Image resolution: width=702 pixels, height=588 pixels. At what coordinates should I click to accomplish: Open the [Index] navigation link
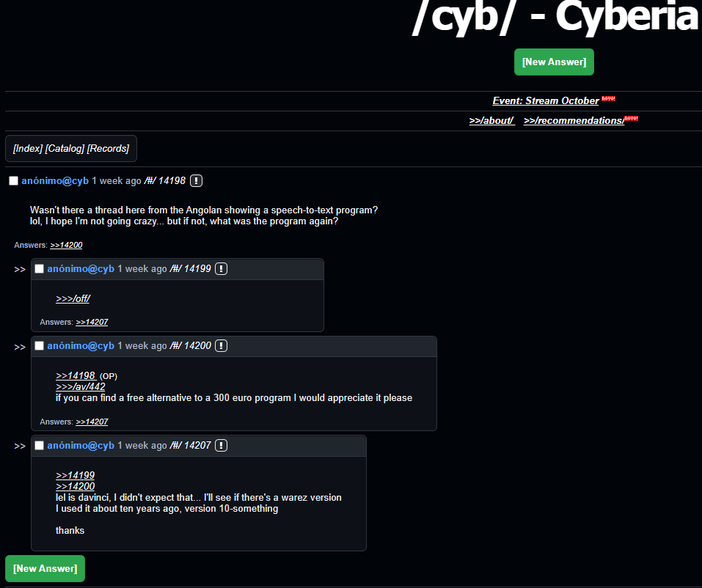28,149
